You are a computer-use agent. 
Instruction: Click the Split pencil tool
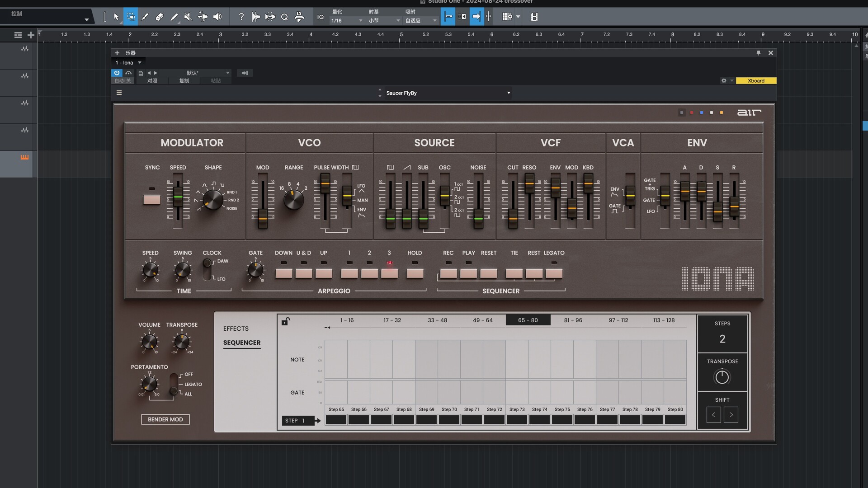coord(145,17)
